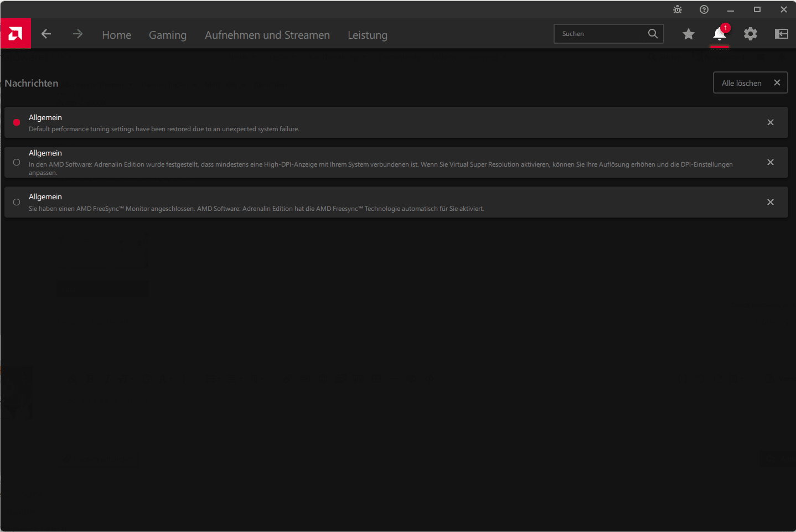Dismiss the High-DPI-Anzeige message
This screenshot has width=796, height=532.
click(771, 162)
